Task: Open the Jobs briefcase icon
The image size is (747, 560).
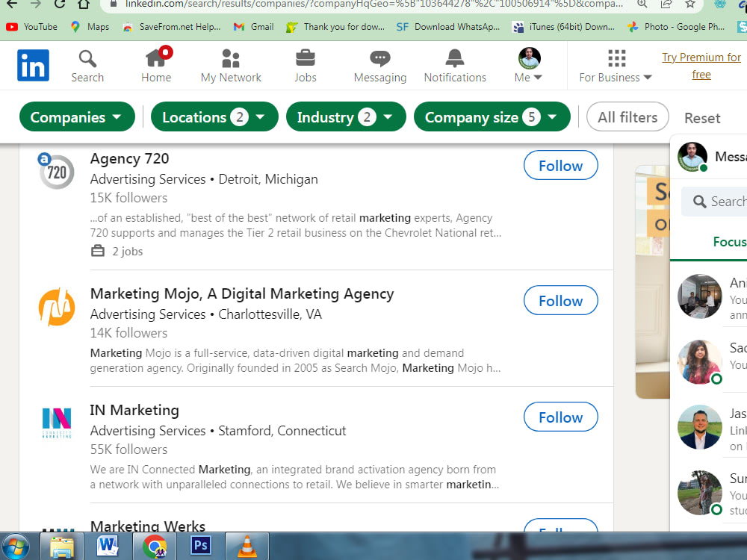Action: pyautogui.click(x=305, y=66)
